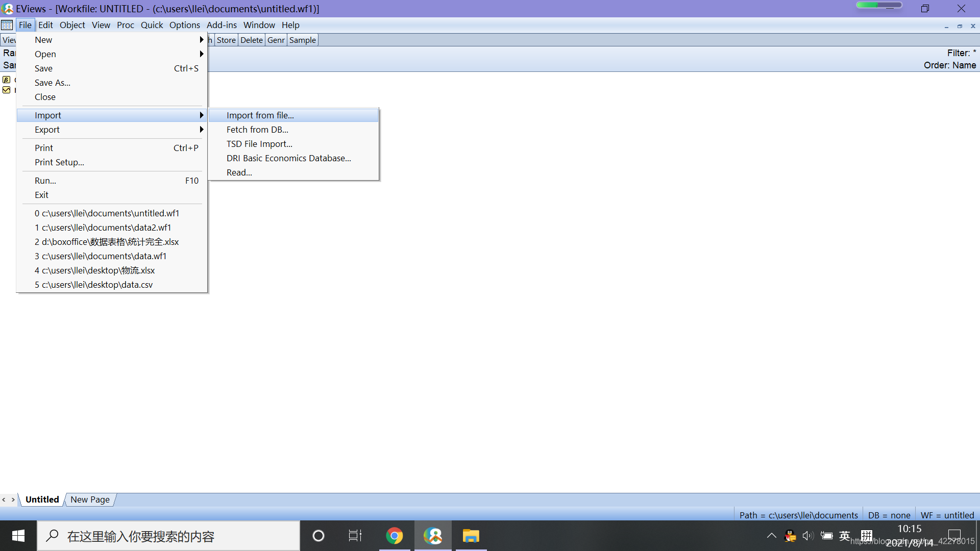Click Save As... in File menu

point(53,83)
